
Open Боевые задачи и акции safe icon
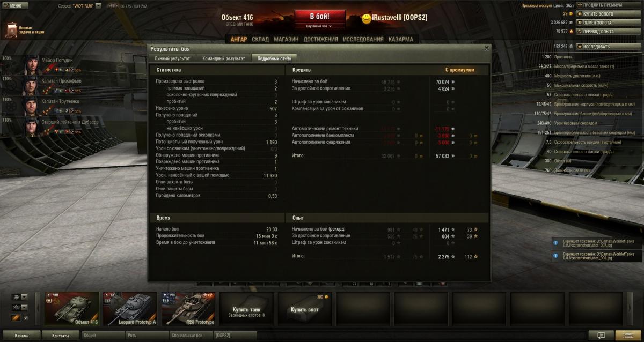pyautogui.click(x=12, y=29)
